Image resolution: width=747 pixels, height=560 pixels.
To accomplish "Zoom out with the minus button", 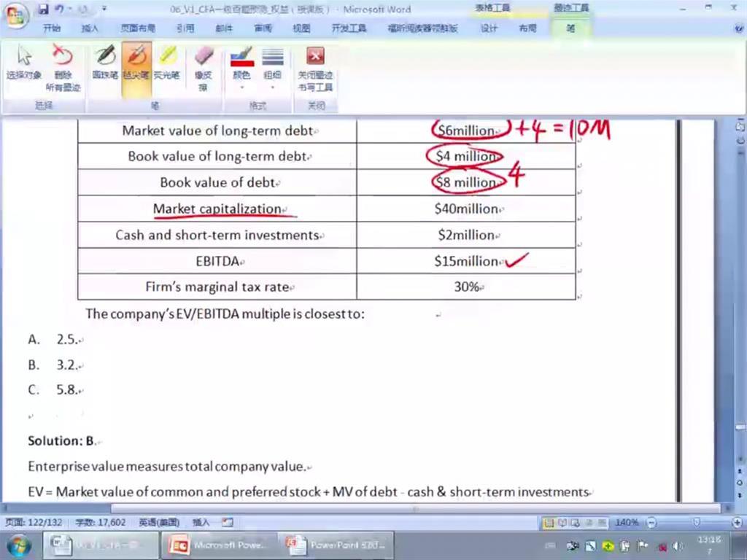I will click(x=651, y=523).
